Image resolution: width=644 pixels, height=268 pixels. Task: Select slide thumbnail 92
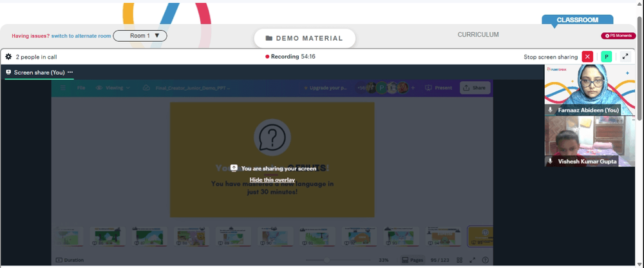point(359,237)
